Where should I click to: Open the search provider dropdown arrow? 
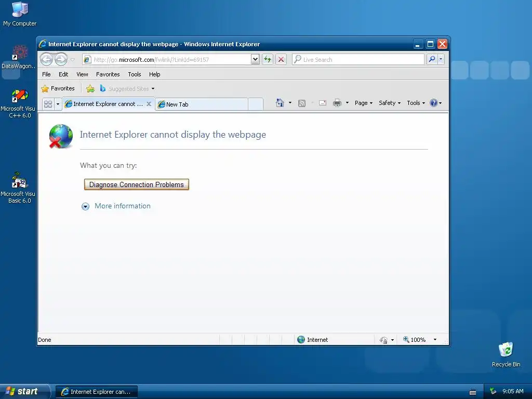click(441, 59)
